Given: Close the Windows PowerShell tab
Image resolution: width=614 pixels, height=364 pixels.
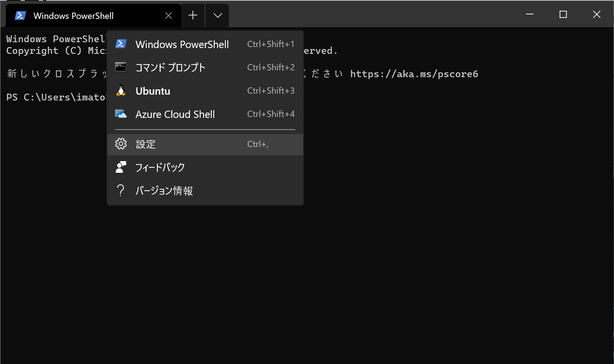Looking at the screenshot, I should (169, 16).
